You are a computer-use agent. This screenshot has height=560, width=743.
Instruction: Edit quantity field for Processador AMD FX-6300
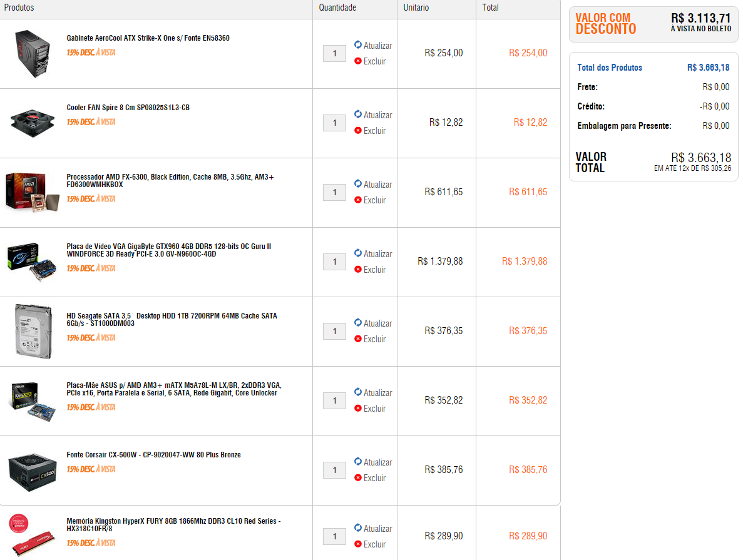tap(334, 192)
